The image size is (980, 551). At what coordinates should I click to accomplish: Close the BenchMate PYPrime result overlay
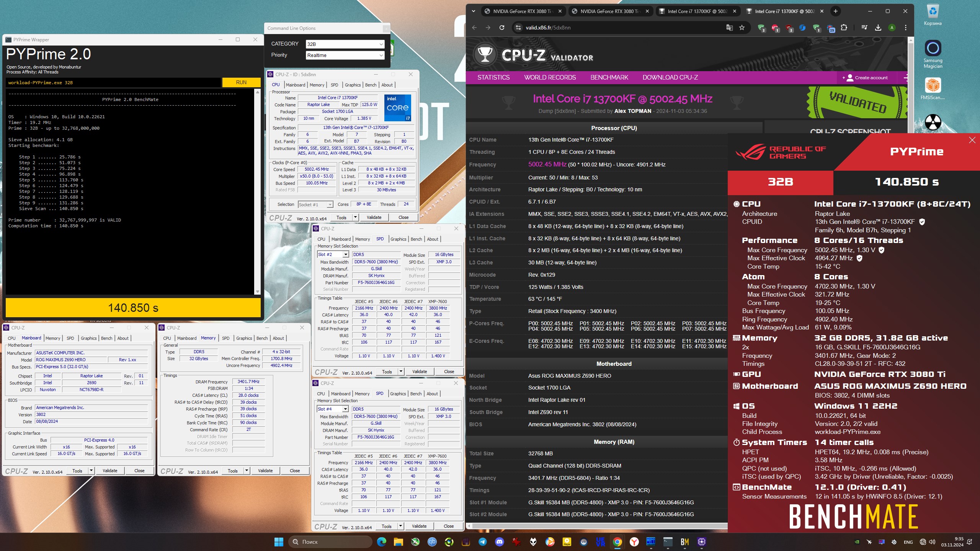tap(972, 140)
